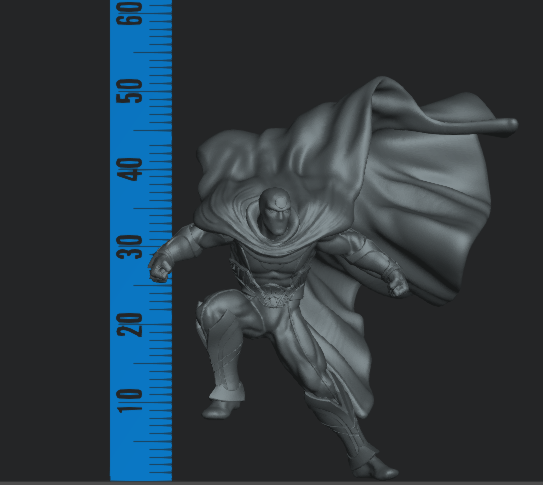Select the cape collar around the neck
The width and height of the screenshot is (543, 485).
click(x=275, y=239)
